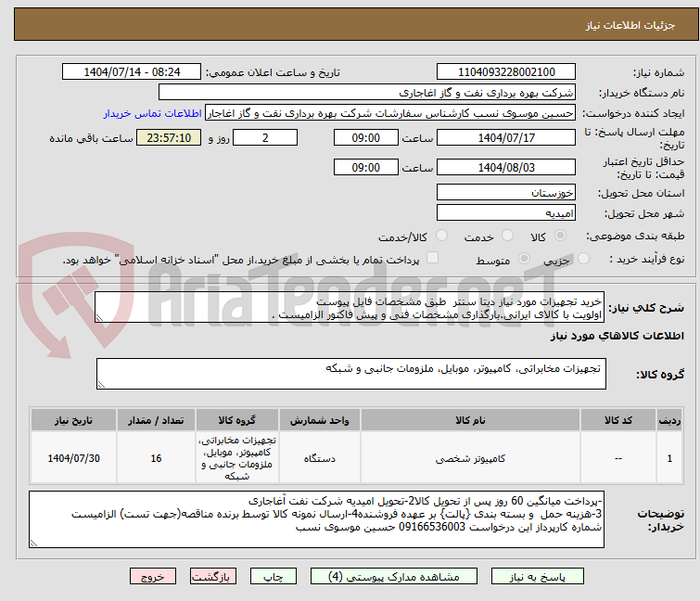The width and height of the screenshot is (700, 601).
Task: Toggle the اسناد خزانه اسلامی payment checkbox
Action: coord(432,258)
